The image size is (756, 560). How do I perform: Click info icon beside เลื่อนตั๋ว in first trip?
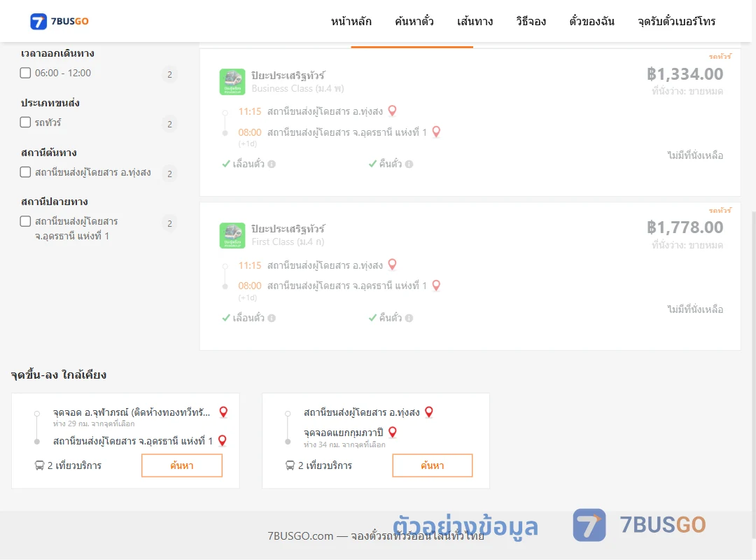click(x=272, y=164)
